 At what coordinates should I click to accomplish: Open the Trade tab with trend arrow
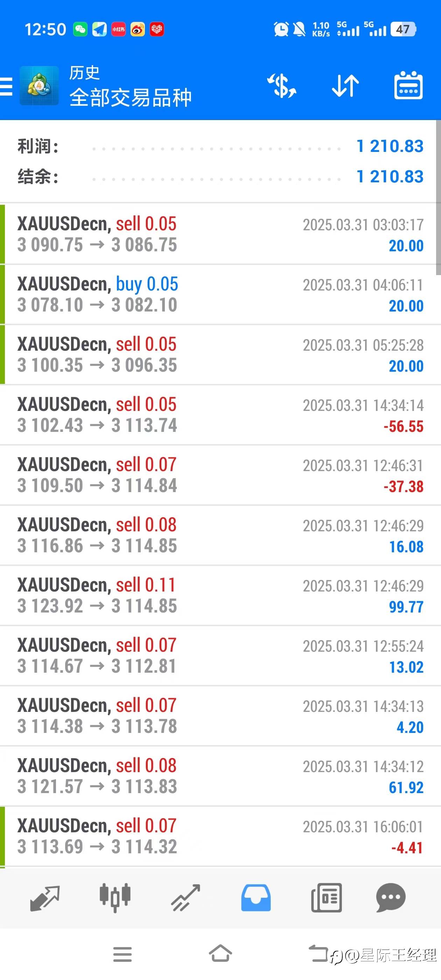pyautogui.click(x=185, y=898)
